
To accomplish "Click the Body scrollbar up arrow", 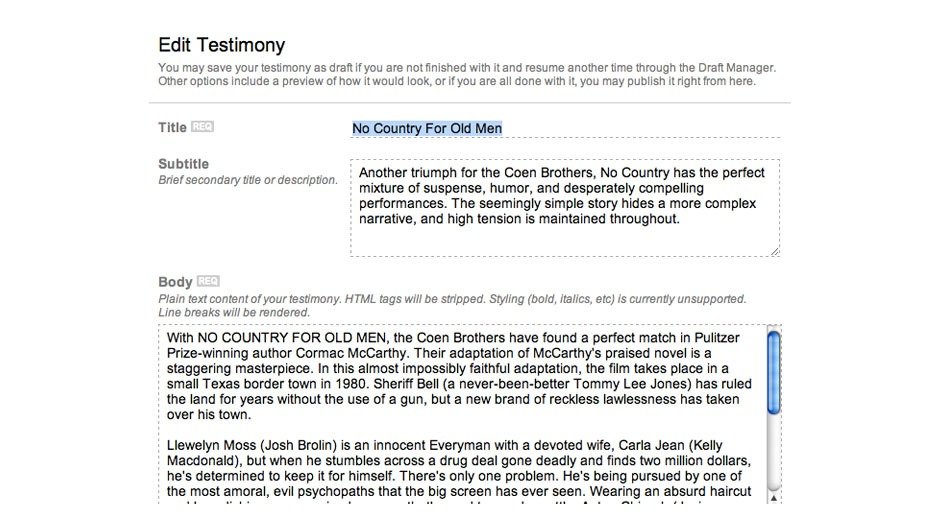I will [x=773, y=498].
